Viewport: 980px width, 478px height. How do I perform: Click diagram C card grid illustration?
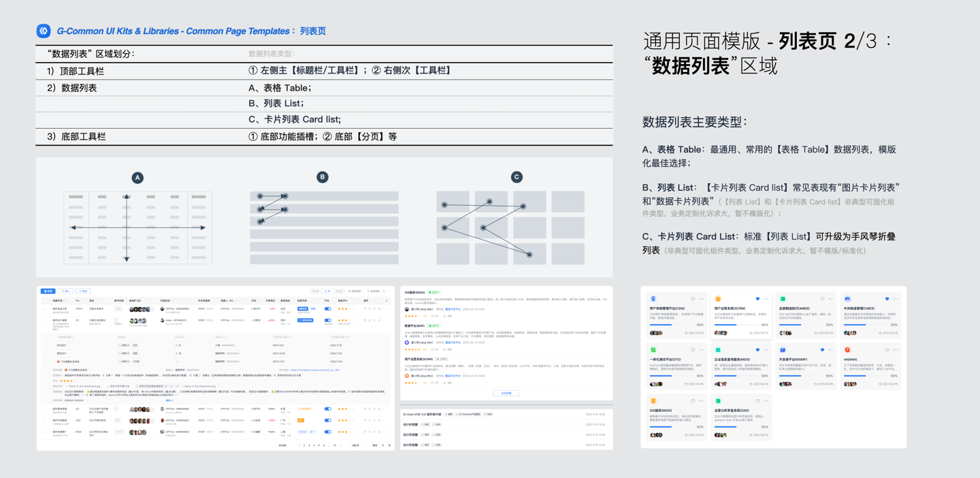(510, 227)
